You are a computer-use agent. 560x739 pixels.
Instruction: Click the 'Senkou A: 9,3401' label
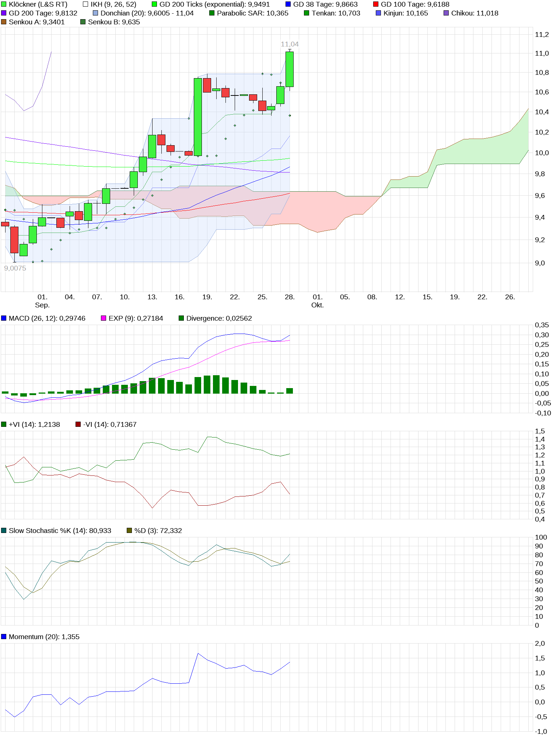coord(37,22)
